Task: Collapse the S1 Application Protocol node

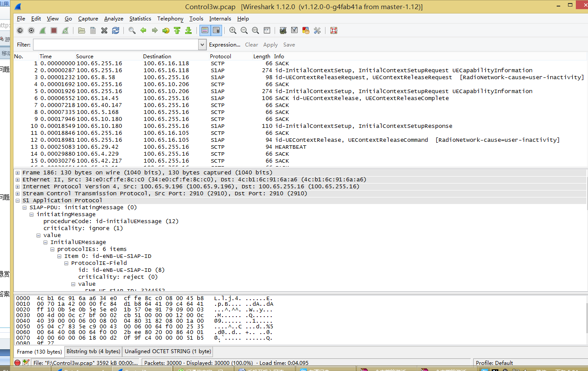Action: coord(18,201)
